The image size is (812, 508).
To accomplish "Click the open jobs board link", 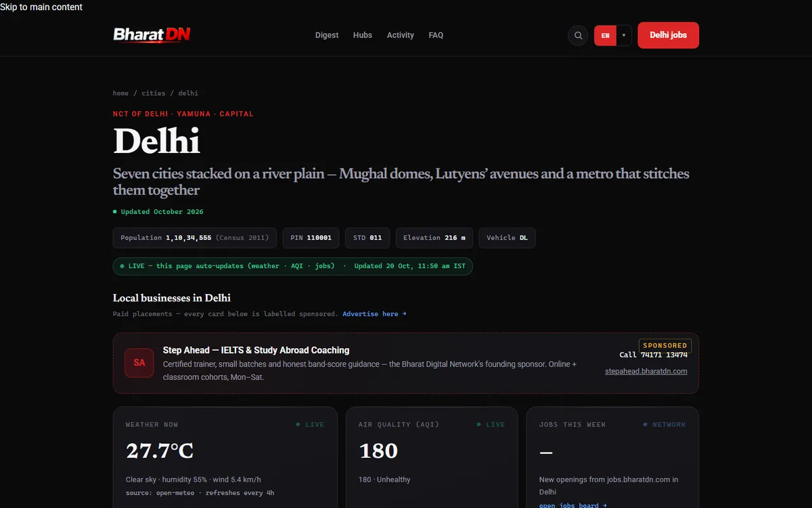I will [x=573, y=505].
